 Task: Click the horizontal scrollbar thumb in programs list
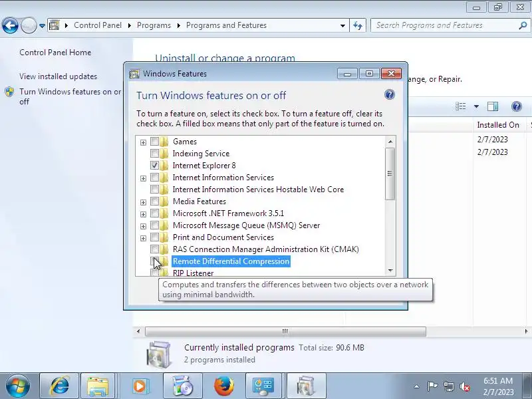(285, 331)
